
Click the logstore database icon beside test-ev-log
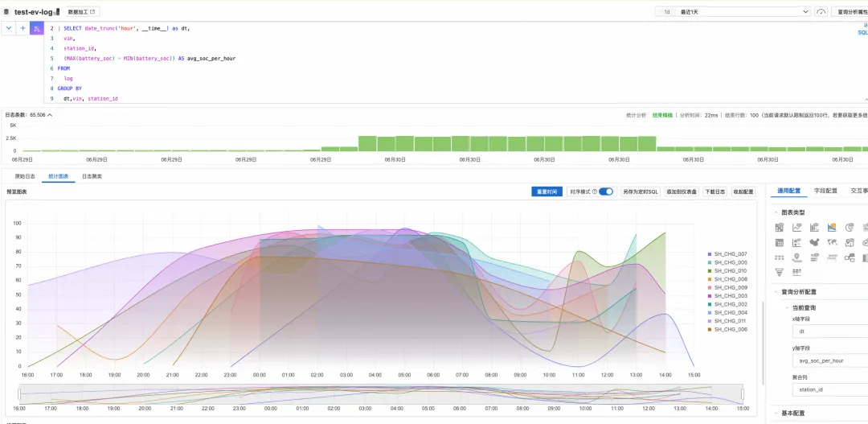(x=6, y=11)
